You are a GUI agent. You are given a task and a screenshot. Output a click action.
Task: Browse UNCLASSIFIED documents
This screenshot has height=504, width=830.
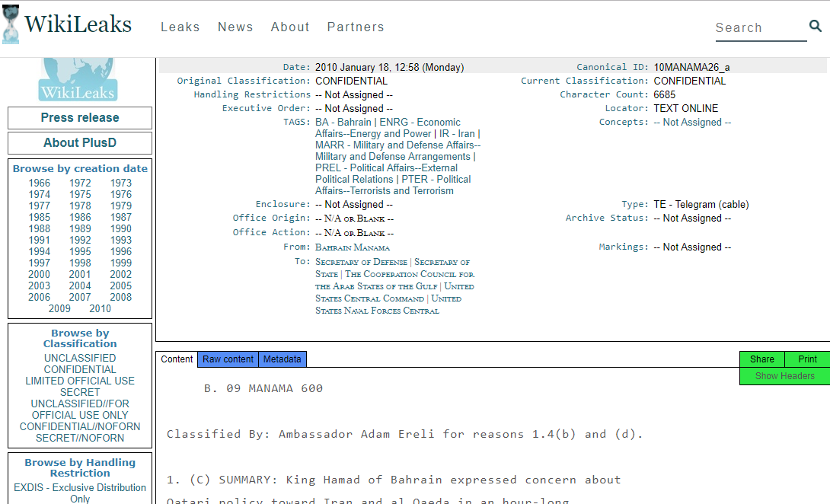pos(80,359)
